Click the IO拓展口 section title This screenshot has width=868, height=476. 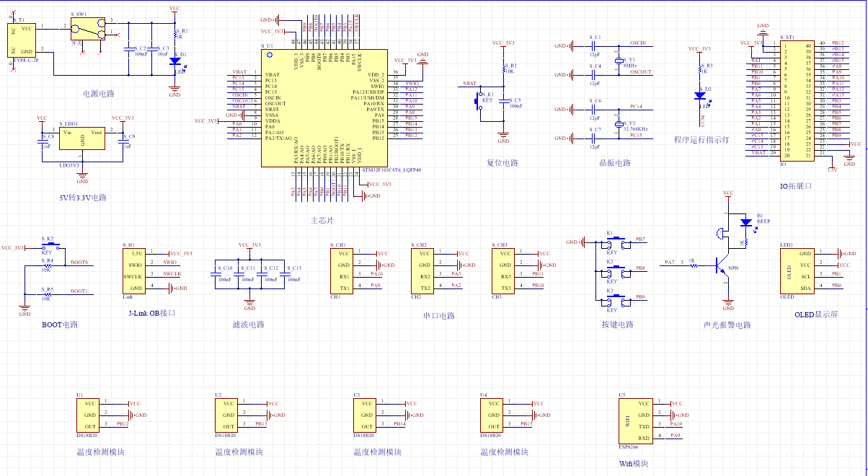point(796,186)
